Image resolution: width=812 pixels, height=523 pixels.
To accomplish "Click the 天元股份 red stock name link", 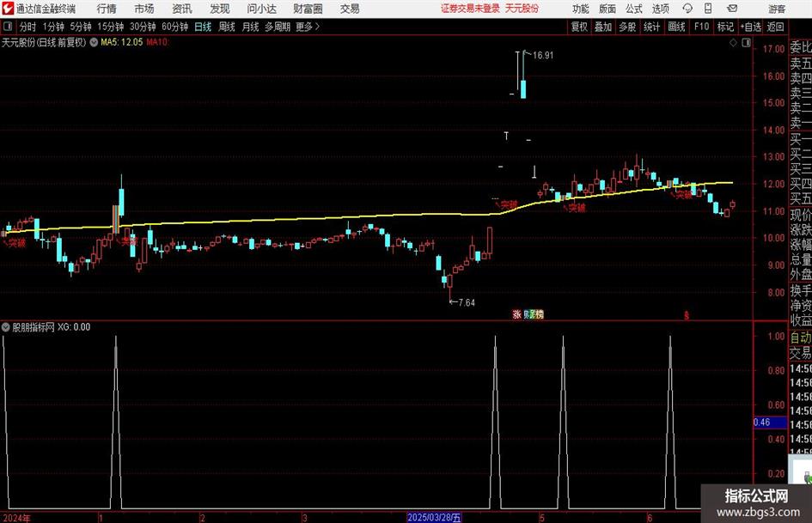I will 522,9.
